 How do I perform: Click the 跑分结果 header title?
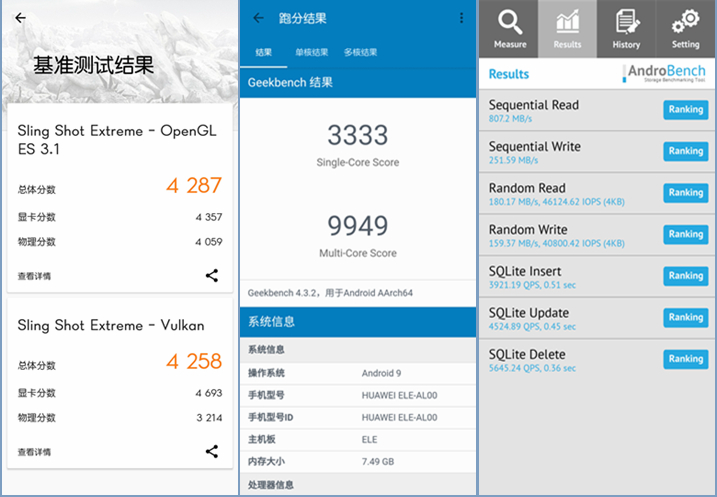302,19
